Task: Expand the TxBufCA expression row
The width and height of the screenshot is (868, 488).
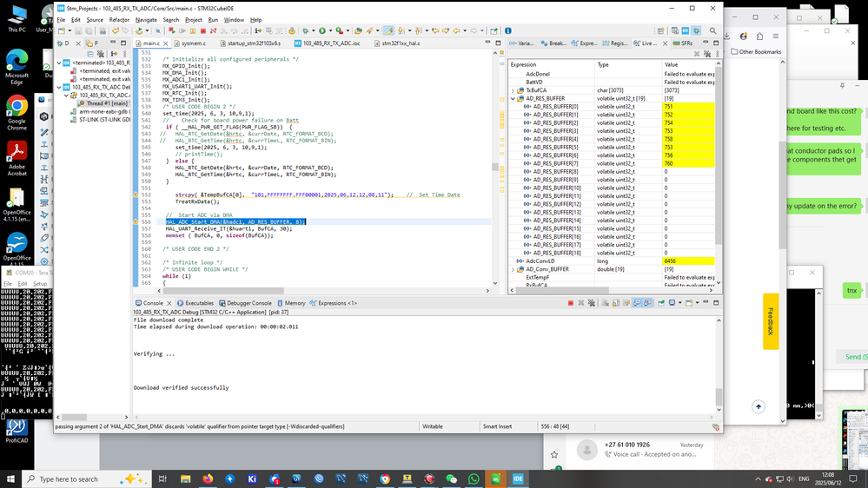Action: 514,90
